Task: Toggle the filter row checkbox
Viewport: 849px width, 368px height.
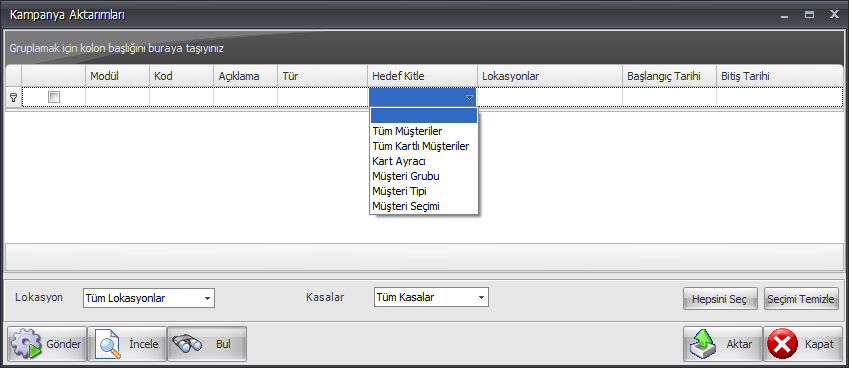Action: pos(54,97)
